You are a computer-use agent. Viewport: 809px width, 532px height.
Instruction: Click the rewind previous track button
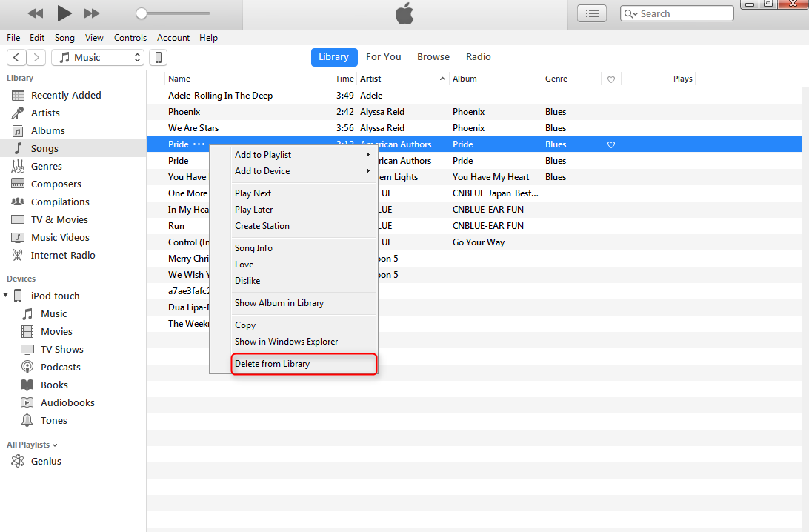click(x=35, y=13)
